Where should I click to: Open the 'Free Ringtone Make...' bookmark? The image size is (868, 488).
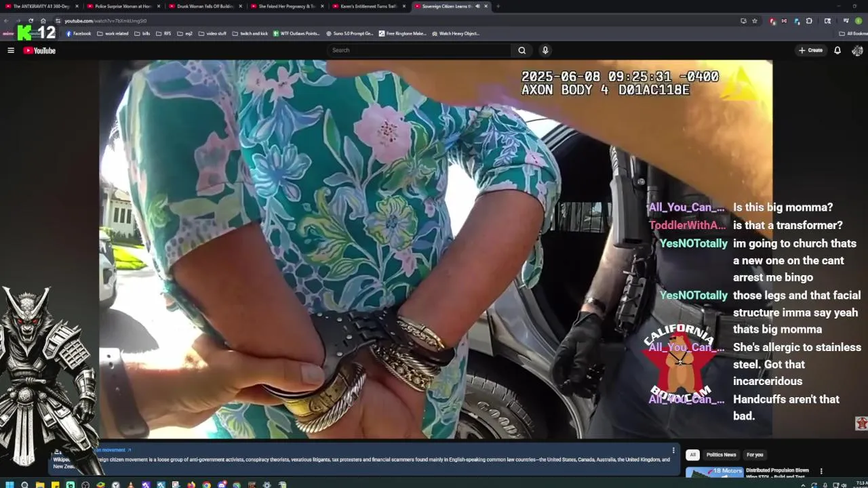pos(403,33)
